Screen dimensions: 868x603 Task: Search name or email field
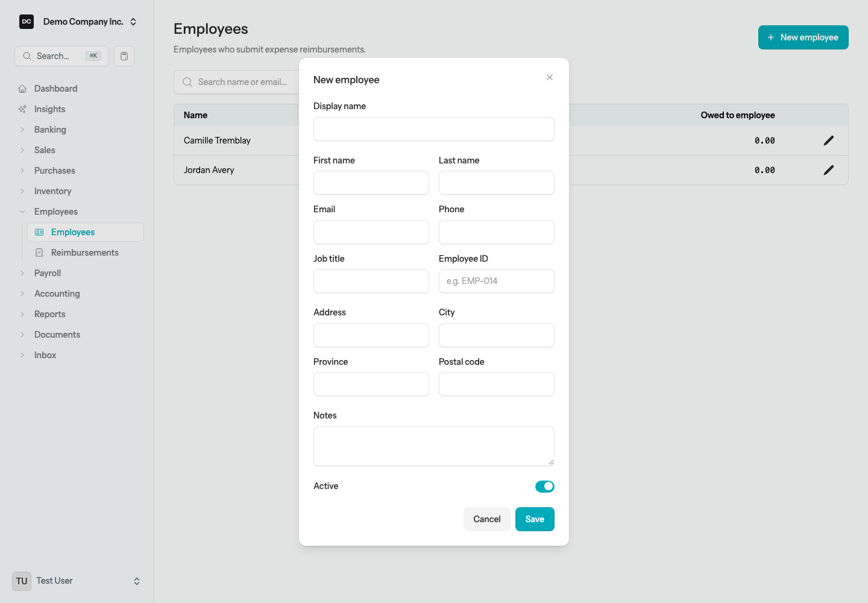coord(236,82)
